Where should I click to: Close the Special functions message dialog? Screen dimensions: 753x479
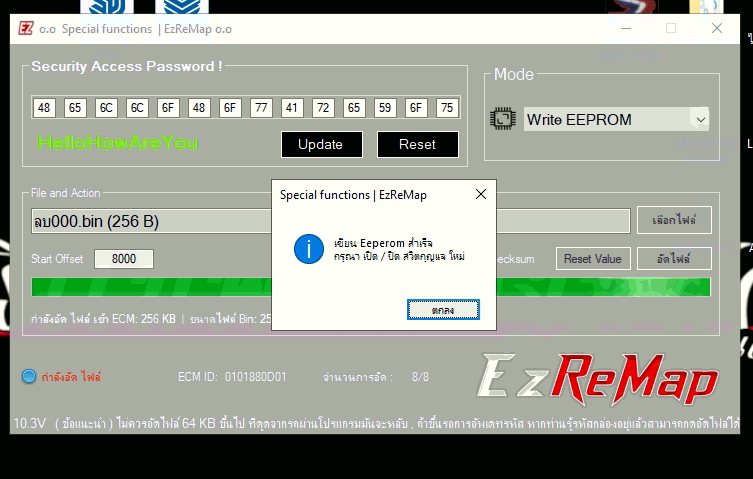coord(481,194)
